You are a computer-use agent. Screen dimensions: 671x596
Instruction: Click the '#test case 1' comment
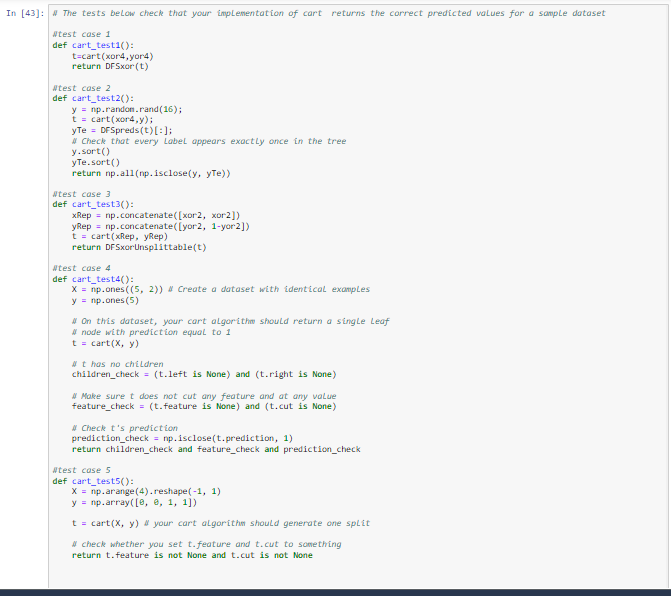(x=81, y=34)
